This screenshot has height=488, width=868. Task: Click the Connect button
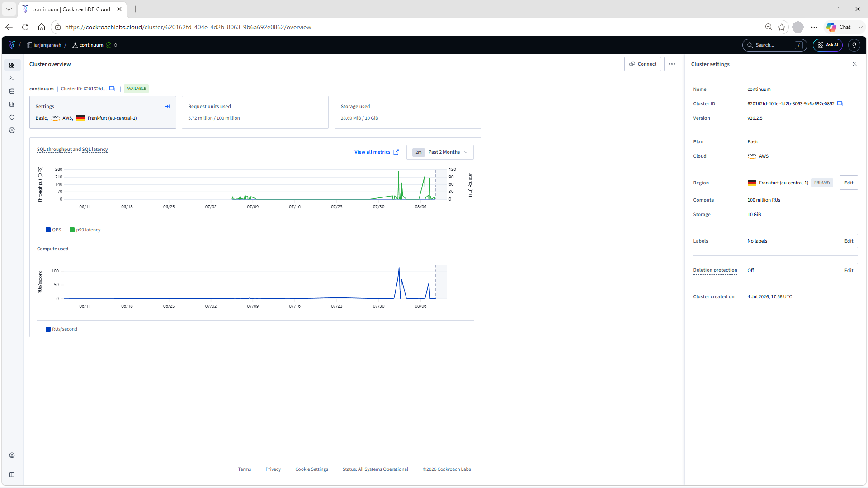pos(643,64)
